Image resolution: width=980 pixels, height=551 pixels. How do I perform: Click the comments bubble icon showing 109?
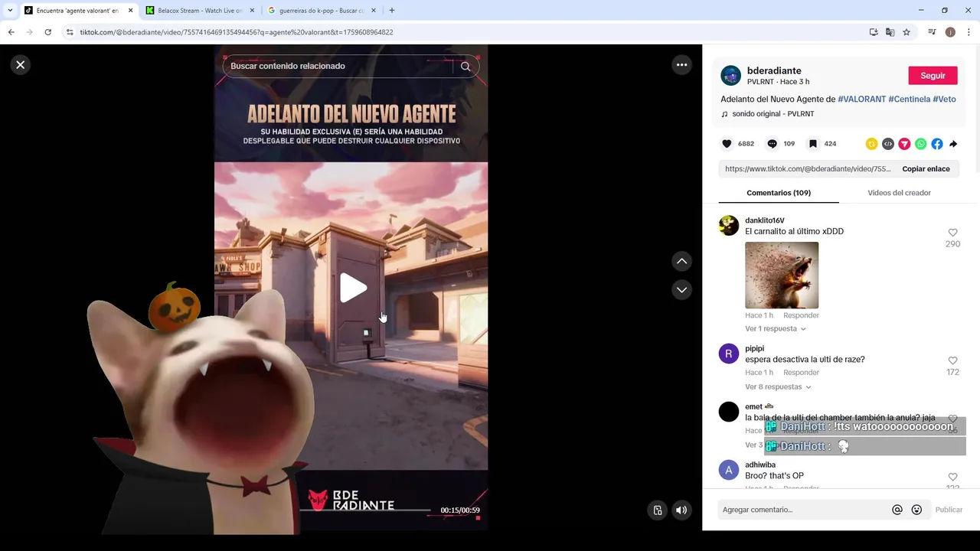[x=772, y=144]
